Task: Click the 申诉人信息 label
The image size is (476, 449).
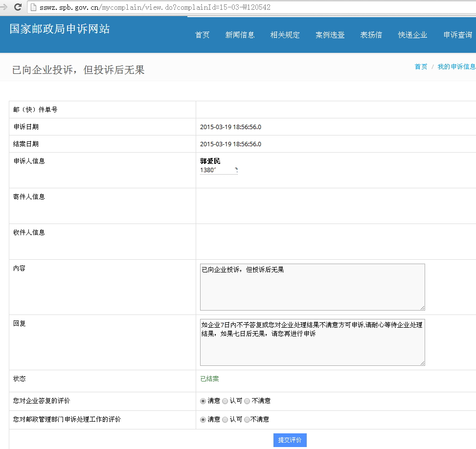Action: [29, 161]
